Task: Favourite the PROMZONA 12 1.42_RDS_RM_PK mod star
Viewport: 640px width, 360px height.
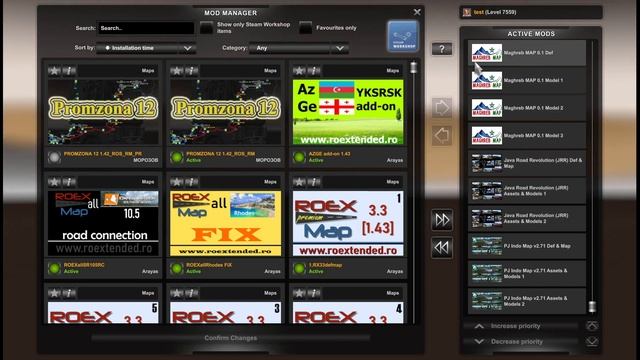Action: pos(54,71)
